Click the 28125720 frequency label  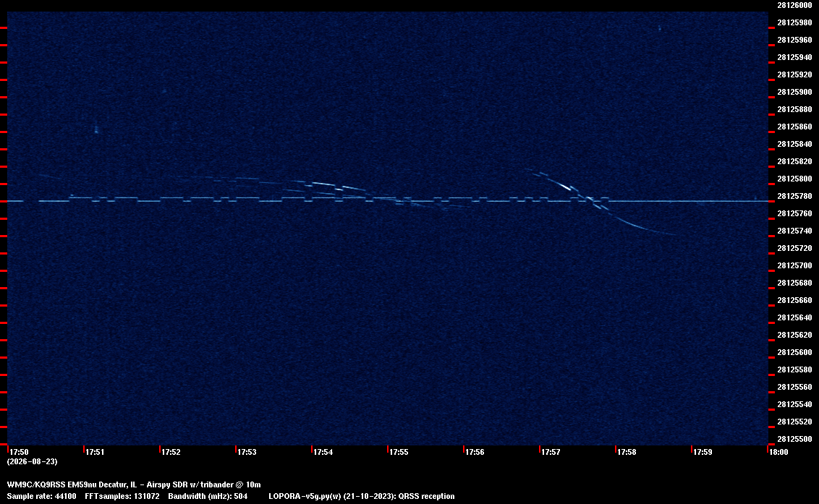pos(794,248)
